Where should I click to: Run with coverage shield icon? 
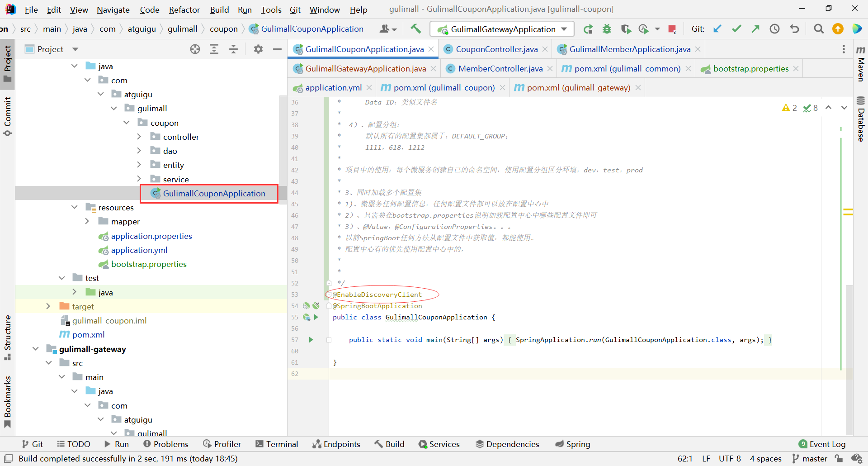pyautogui.click(x=626, y=29)
